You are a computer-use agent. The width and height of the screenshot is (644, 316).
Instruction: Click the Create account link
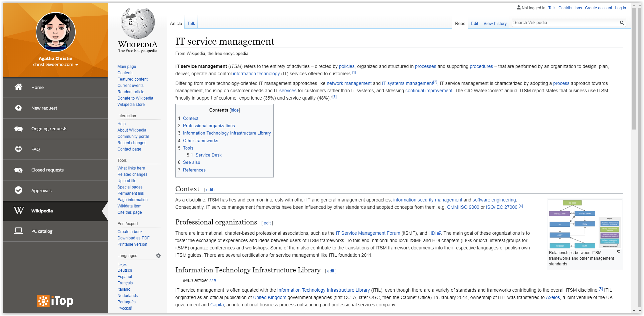598,8
